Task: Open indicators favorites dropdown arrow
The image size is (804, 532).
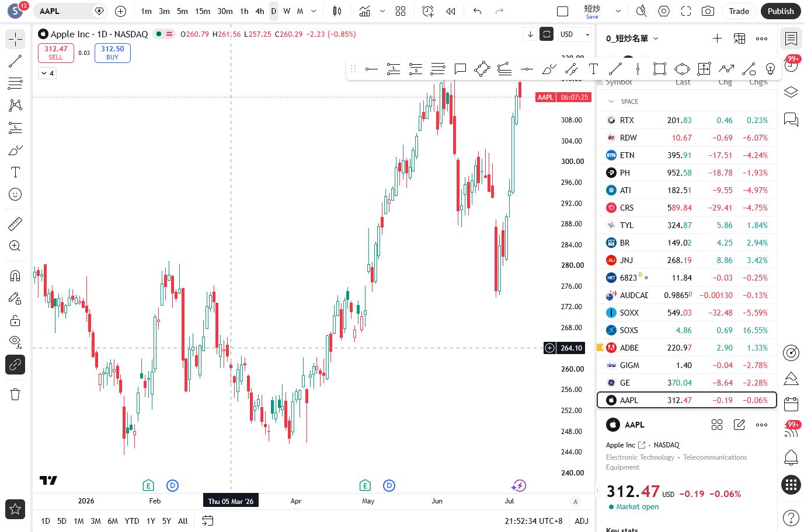Action: pyautogui.click(x=382, y=11)
